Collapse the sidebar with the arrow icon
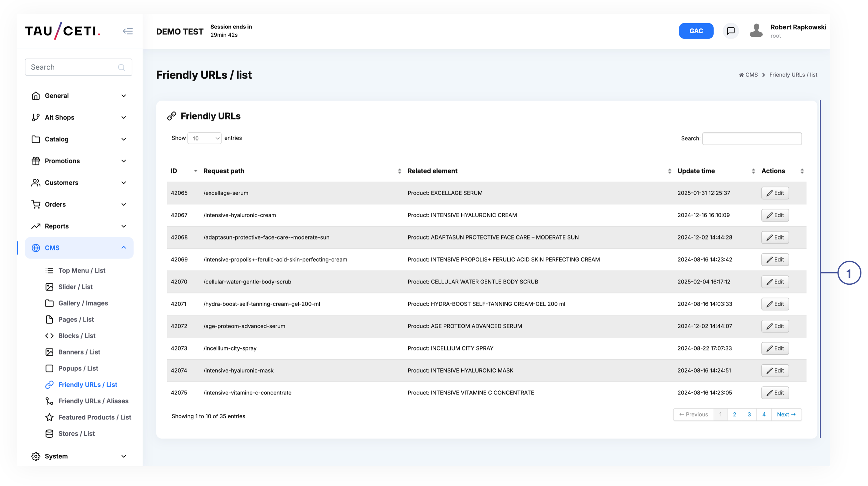868x486 pixels. [x=128, y=31]
